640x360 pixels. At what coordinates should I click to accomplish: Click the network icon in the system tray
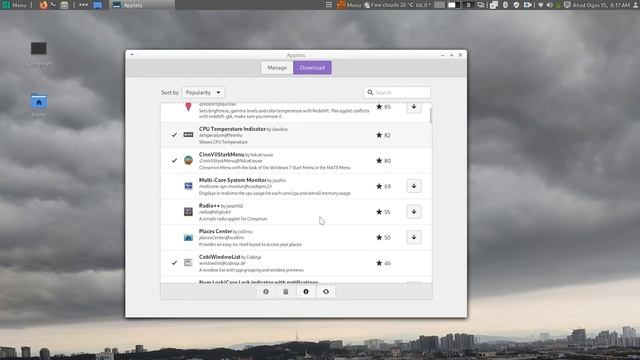(540, 5)
